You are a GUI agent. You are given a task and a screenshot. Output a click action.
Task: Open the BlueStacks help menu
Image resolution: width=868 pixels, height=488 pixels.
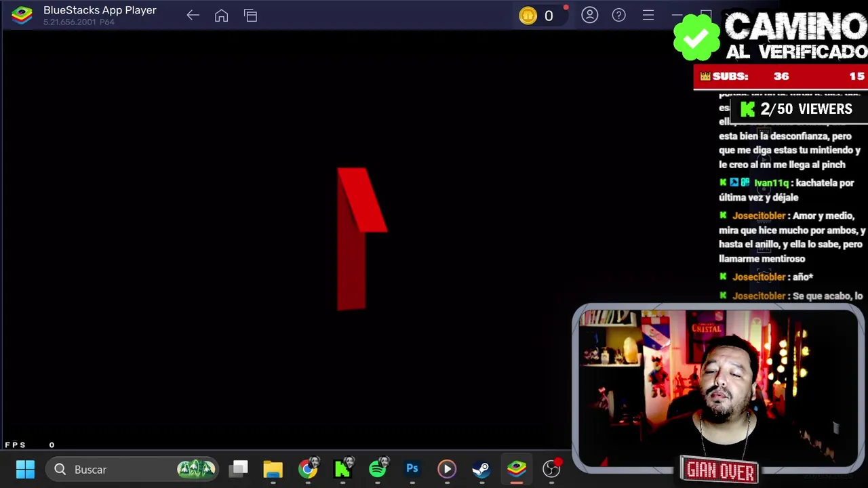click(x=618, y=15)
